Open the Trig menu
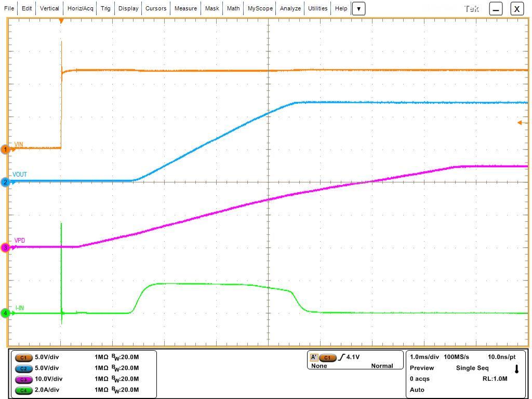 tap(105, 8)
